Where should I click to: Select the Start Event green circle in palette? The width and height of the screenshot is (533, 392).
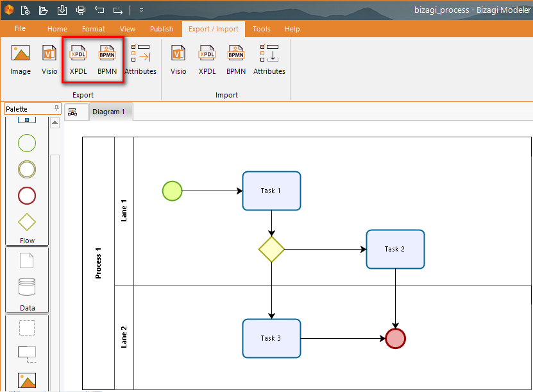click(x=27, y=143)
